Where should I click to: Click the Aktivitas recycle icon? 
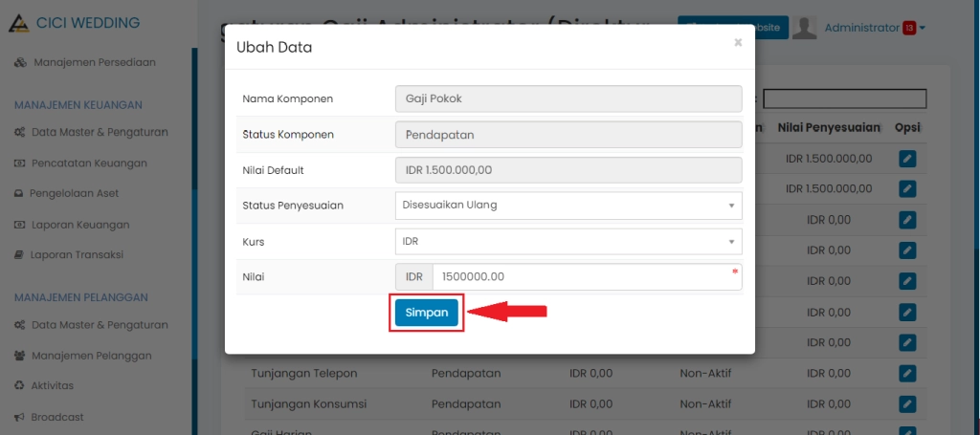pyautogui.click(x=19, y=385)
